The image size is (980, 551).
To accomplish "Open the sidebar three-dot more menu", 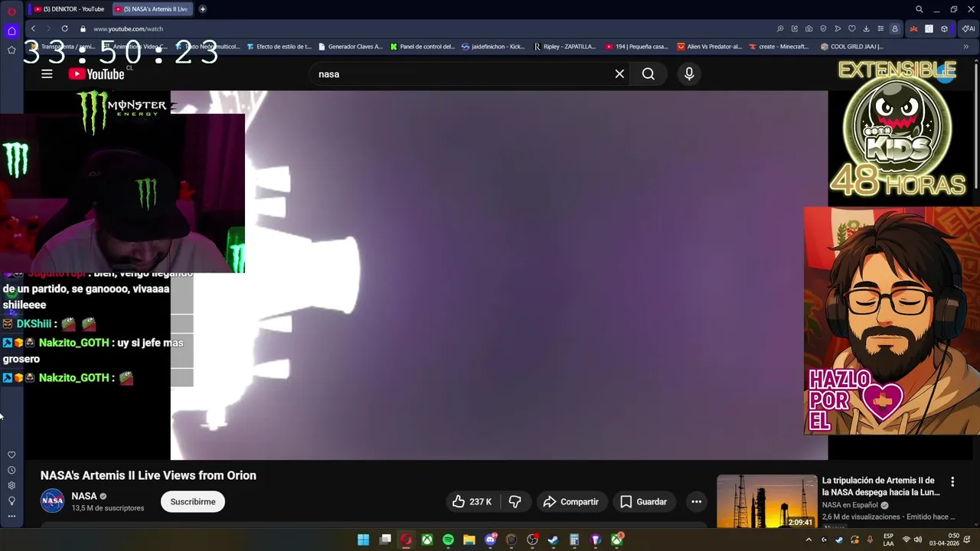I will 11,516.
